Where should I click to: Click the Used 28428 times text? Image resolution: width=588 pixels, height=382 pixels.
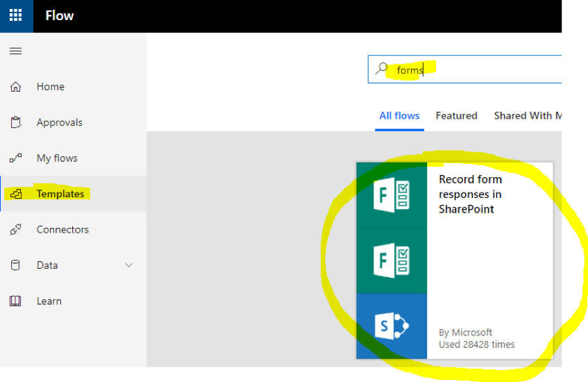(477, 344)
